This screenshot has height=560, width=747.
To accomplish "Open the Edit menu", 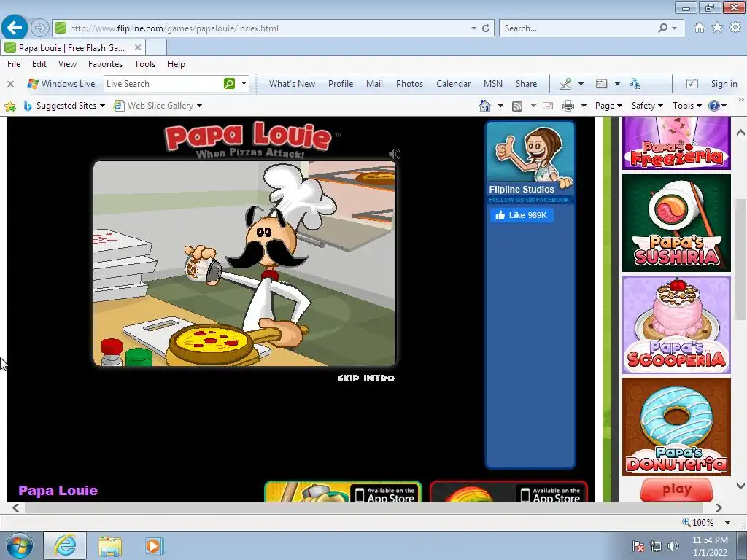I will point(39,64).
